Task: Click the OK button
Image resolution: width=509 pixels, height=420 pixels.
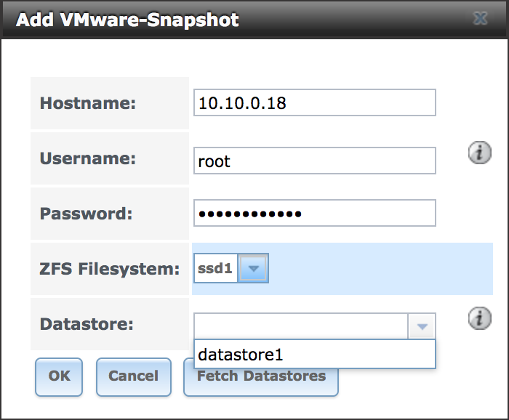Action: click(x=59, y=376)
